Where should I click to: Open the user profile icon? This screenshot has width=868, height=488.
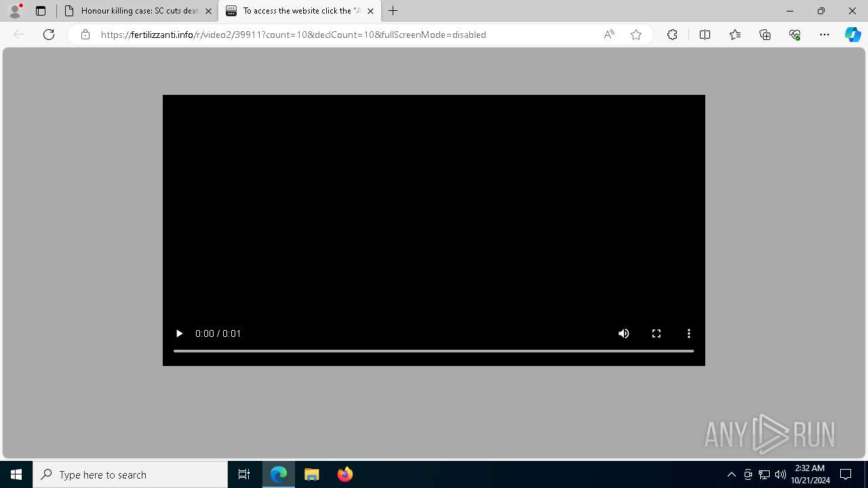[15, 11]
